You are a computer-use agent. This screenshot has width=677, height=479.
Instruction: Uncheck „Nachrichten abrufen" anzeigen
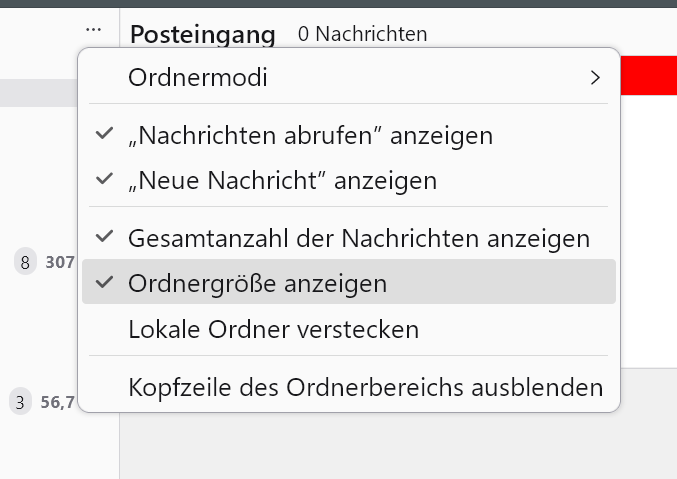tap(310, 134)
